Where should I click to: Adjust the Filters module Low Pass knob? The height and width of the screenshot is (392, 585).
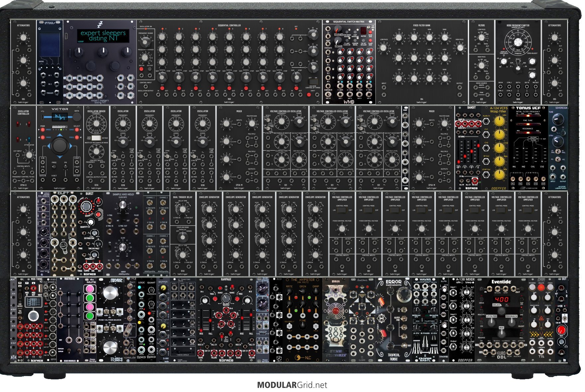[481, 38]
